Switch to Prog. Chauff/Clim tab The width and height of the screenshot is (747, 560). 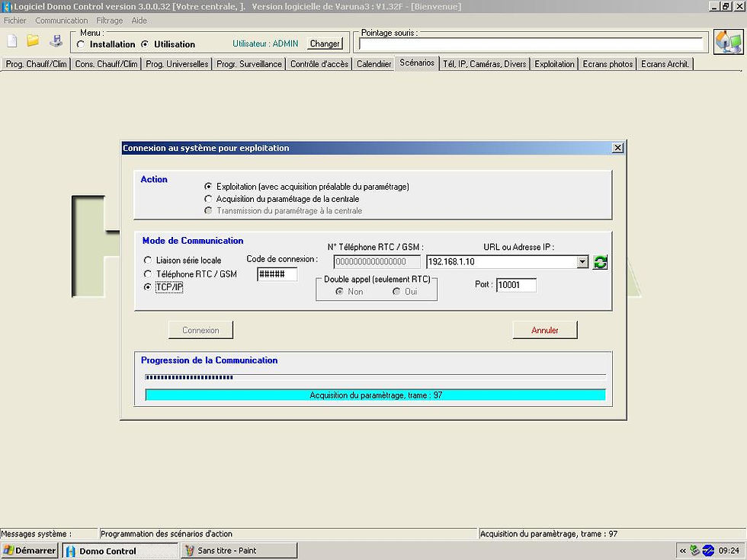click(37, 64)
